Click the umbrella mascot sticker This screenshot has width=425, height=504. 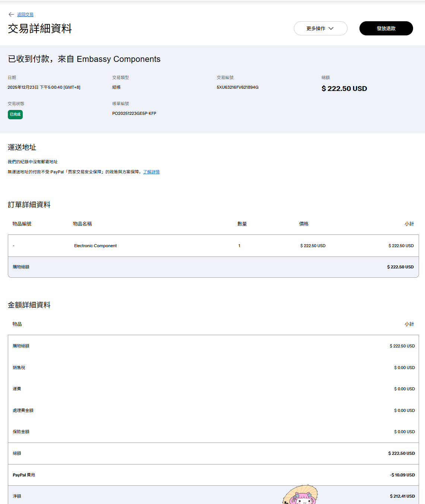pyautogui.click(x=301, y=495)
